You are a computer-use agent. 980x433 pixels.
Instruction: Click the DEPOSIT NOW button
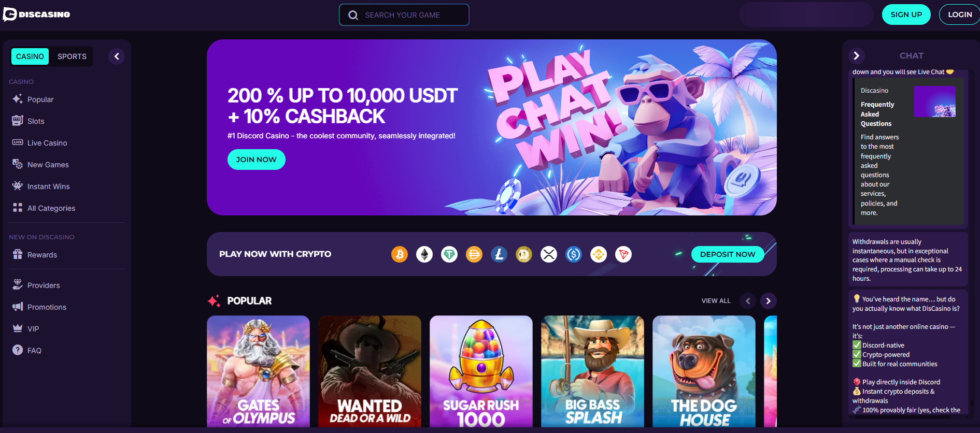click(x=728, y=254)
